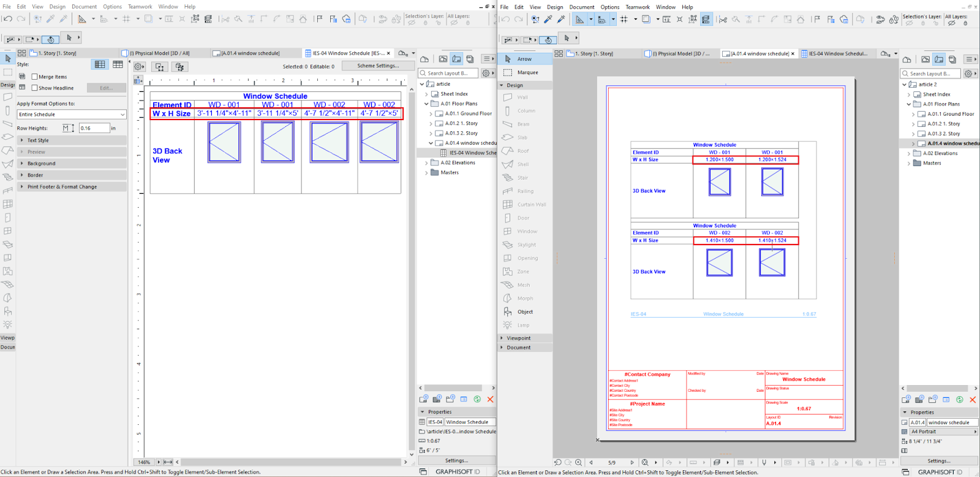Image resolution: width=980 pixels, height=477 pixels.
Task: Enable the Merge Items checkbox
Action: pos(35,77)
